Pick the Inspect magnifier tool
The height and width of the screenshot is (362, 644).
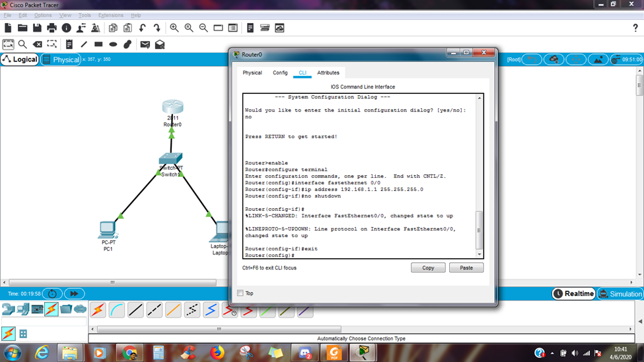click(x=22, y=44)
